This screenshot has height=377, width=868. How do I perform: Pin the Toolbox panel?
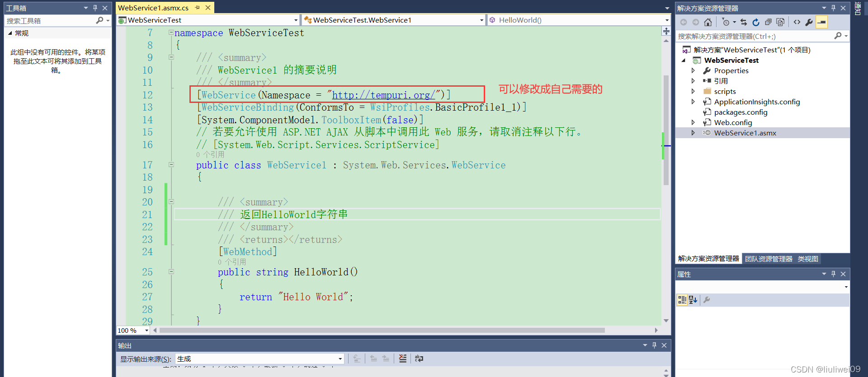coord(95,8)
